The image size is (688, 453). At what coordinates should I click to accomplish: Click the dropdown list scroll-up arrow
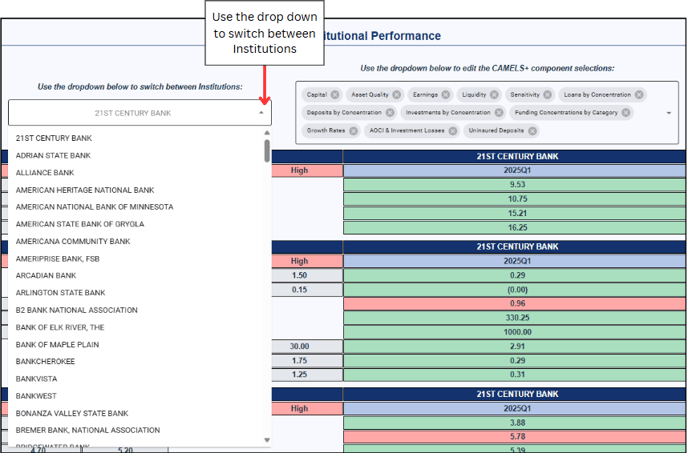[x=267, y=133]
